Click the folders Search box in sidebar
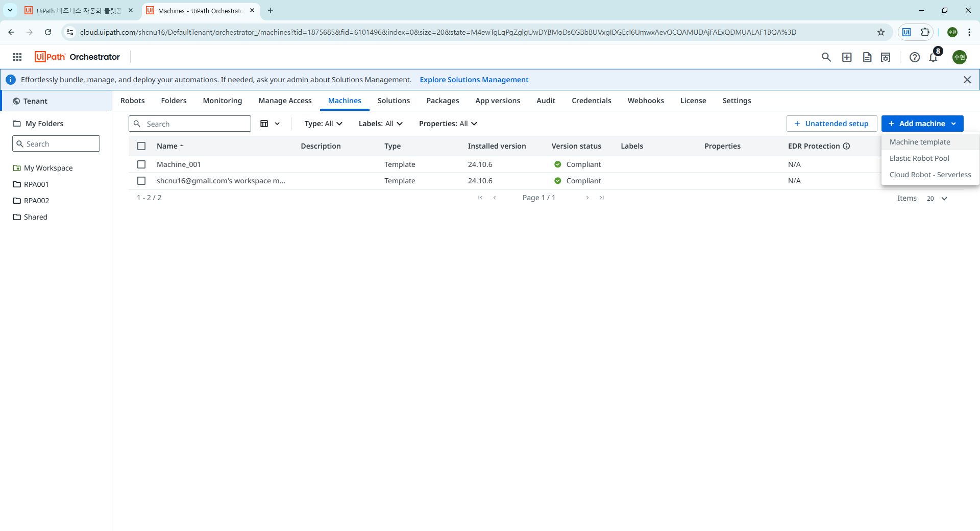 pos(56,143)
